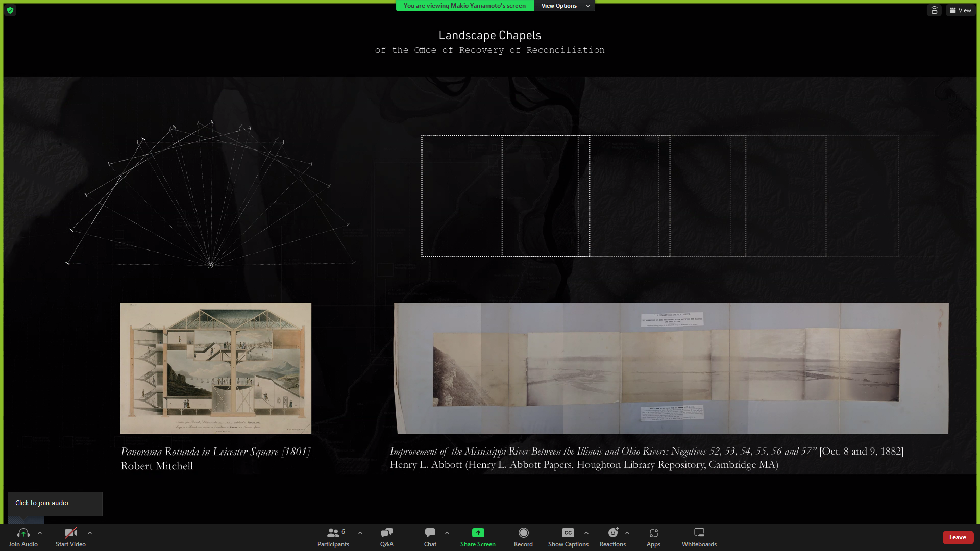
Task: Click the 'Robert Mitchell' caption text
Action: 157,466
